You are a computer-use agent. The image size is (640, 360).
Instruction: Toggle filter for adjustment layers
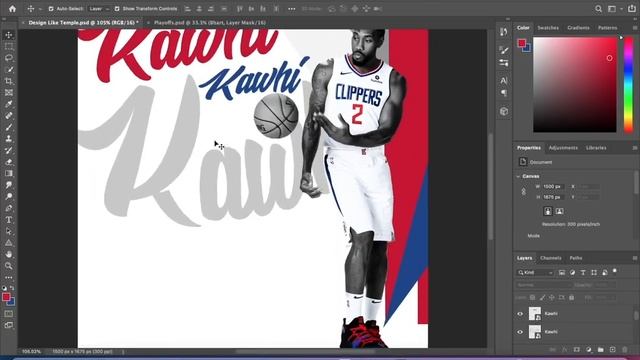point(572,272)
